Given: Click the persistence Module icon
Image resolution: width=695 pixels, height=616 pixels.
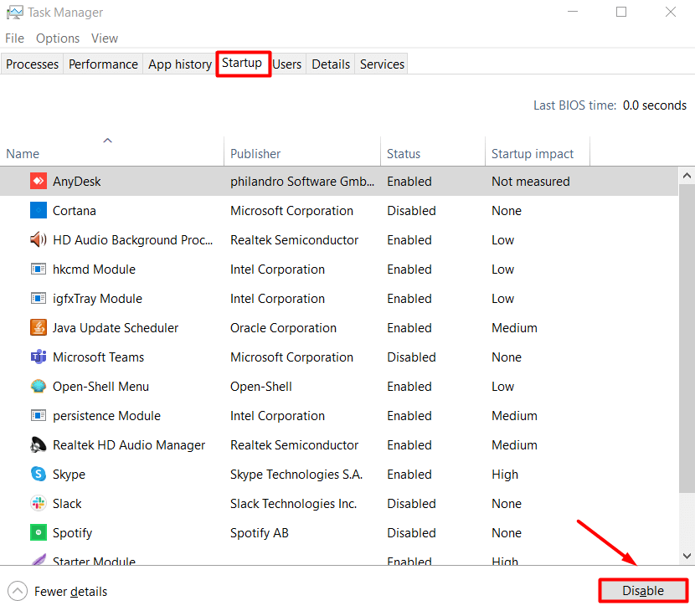Looking at the screenshot, I should [x=39, y=415].
